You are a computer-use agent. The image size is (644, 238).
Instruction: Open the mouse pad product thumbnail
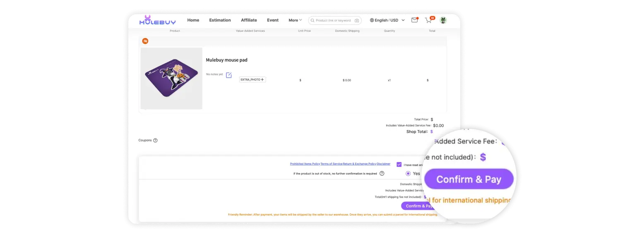(x=171, y=78)
